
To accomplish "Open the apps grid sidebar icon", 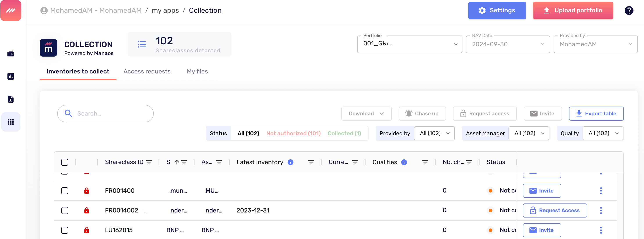I will click(11, 122).
